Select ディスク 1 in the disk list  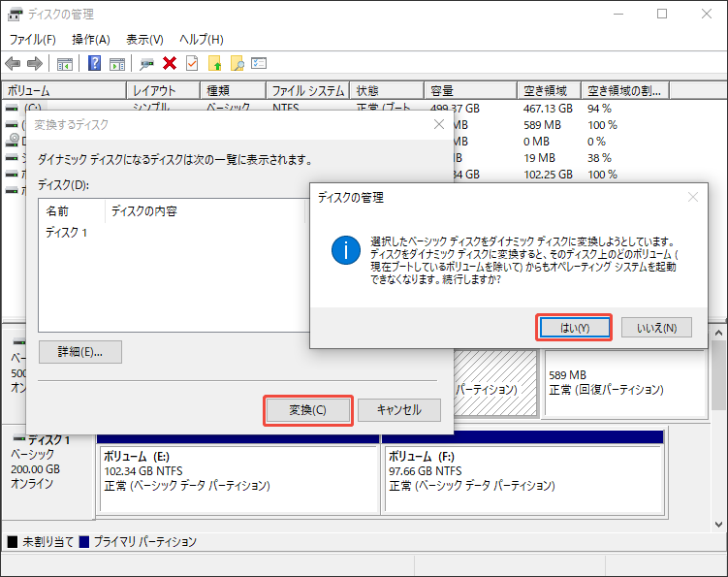[66, 233]
